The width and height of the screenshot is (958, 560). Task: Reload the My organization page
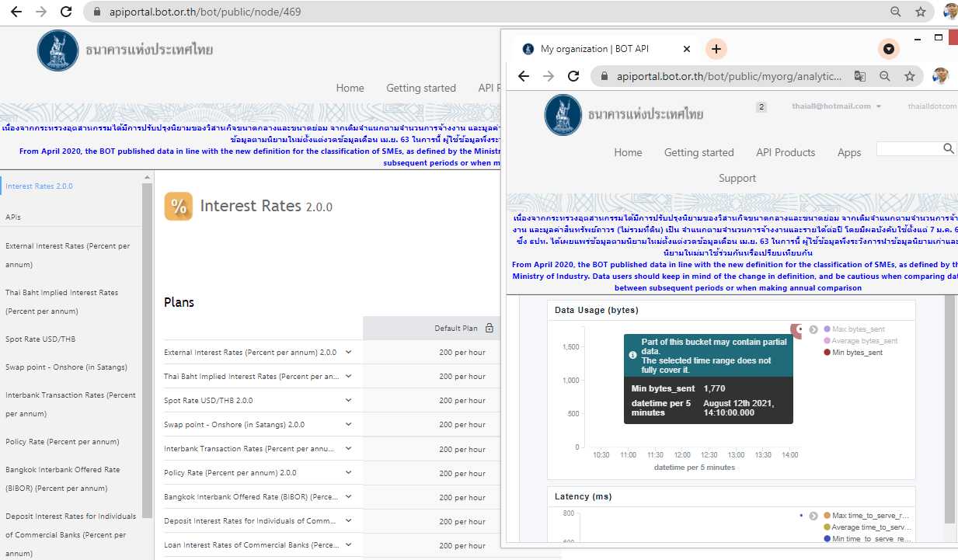click(573, 76)
